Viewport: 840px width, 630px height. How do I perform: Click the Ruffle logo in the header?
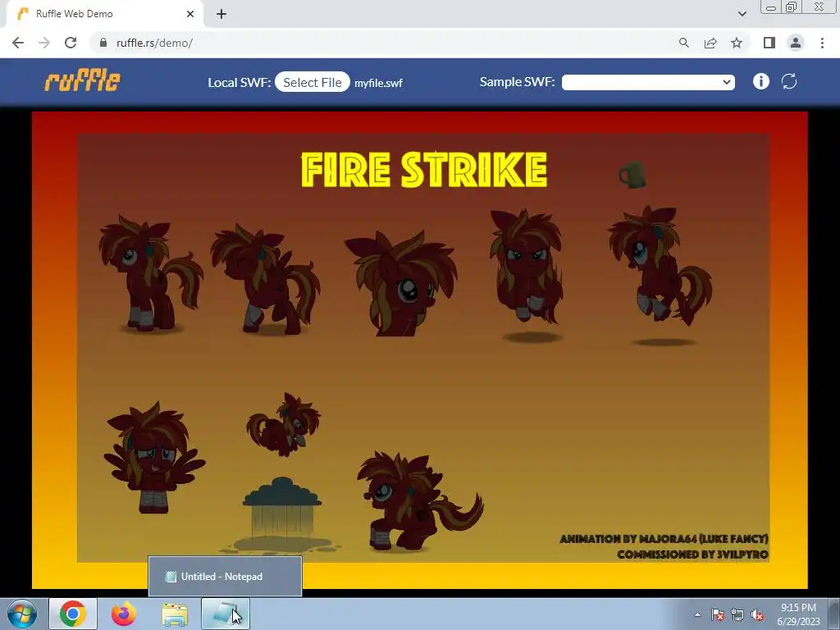click(83, 81)
